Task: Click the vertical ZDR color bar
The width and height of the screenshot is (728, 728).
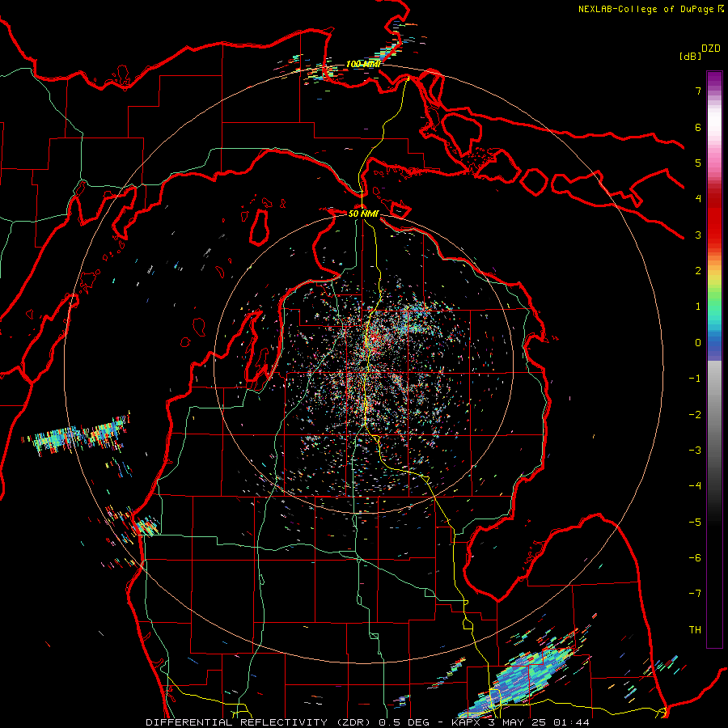Action: pos(714,359)
